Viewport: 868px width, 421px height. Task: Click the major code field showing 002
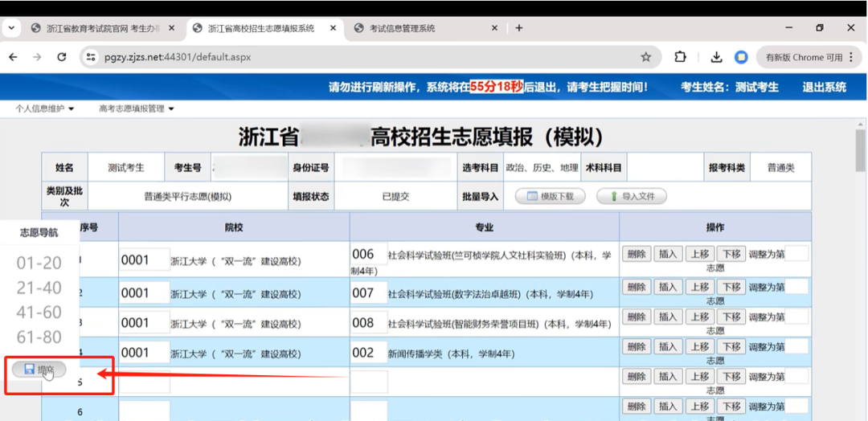(369, 353)
